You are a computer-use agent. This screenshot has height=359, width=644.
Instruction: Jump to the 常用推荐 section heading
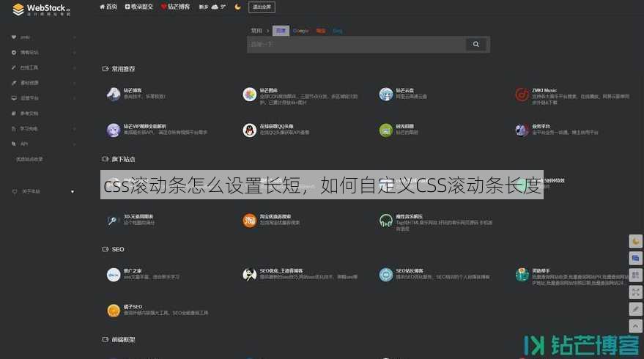pyautogui.click(x=123, y=69)
